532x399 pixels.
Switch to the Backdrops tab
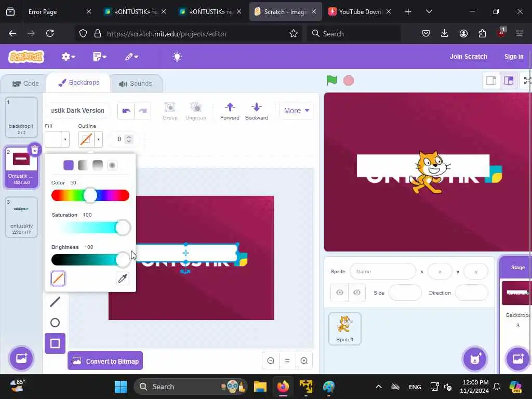79,83
